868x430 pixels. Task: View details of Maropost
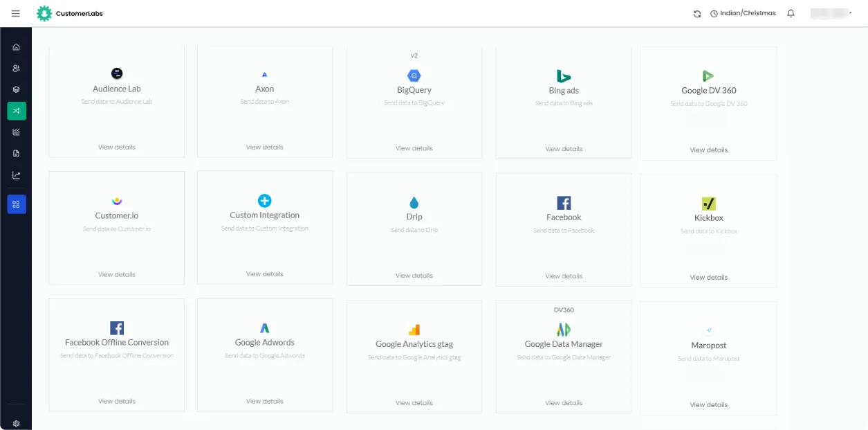click(709, 405)
